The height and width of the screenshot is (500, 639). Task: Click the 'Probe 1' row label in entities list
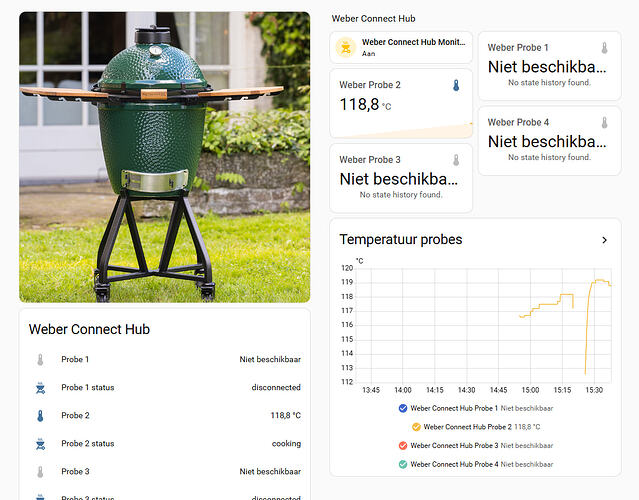coord(75,359)
